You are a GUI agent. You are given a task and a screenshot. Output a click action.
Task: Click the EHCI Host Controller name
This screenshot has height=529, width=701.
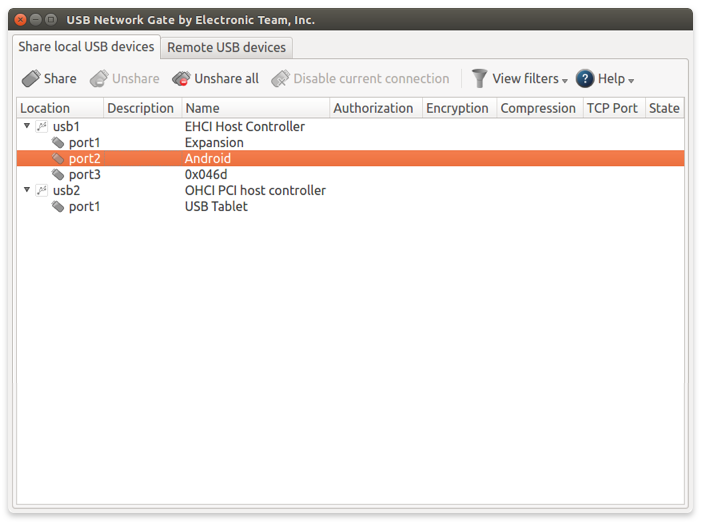pos(245,127)
